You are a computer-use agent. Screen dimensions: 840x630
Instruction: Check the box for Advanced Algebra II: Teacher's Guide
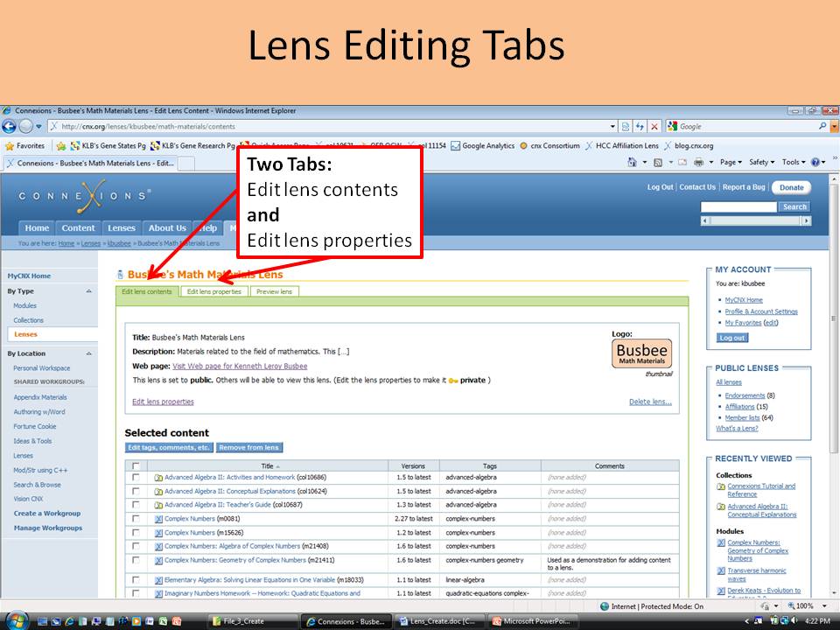(136, 506)
